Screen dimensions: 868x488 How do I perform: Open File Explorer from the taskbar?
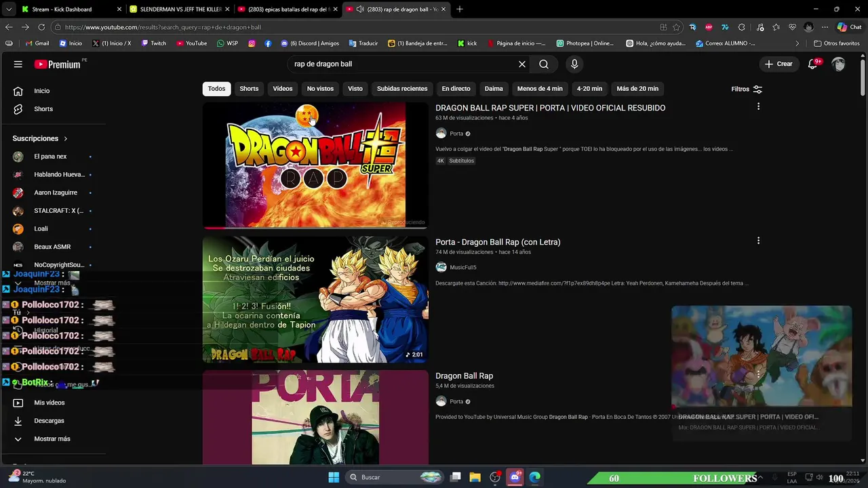point(475,477)
